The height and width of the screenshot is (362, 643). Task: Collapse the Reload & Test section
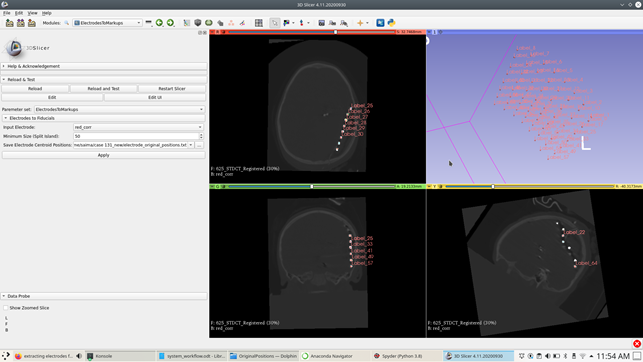click(104, 80)
